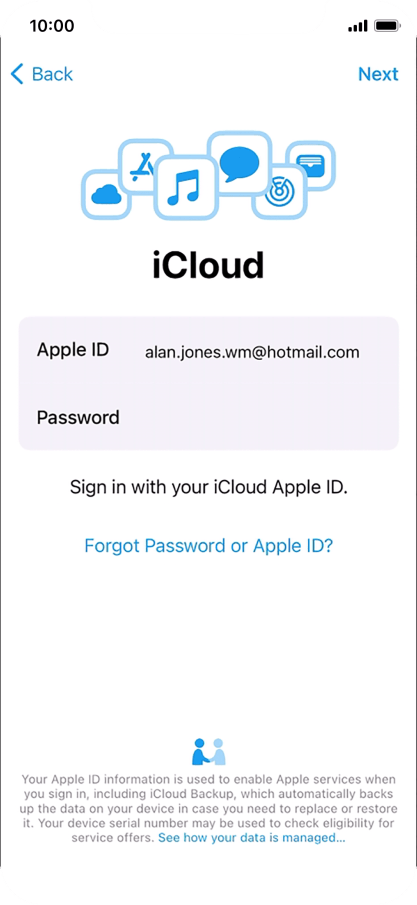
Task: Edit the Apple ID email field
Action: [252, 352]
